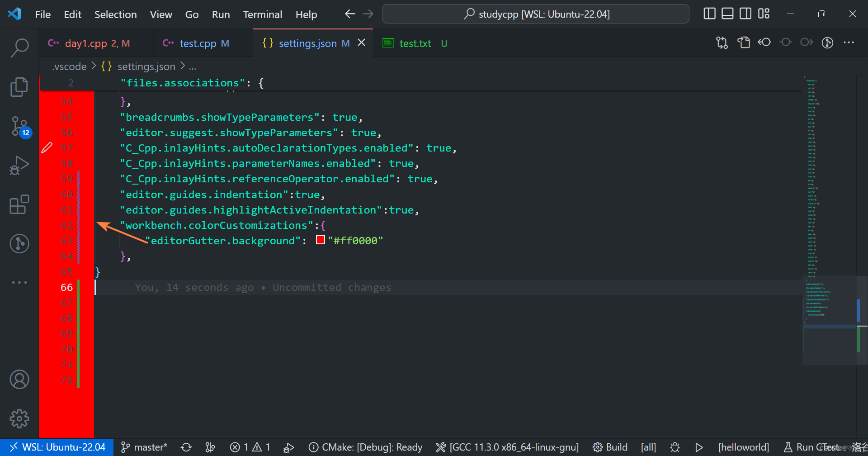Switch to the test.txt tab
868x456 pixels.
[x=421, y=43]
